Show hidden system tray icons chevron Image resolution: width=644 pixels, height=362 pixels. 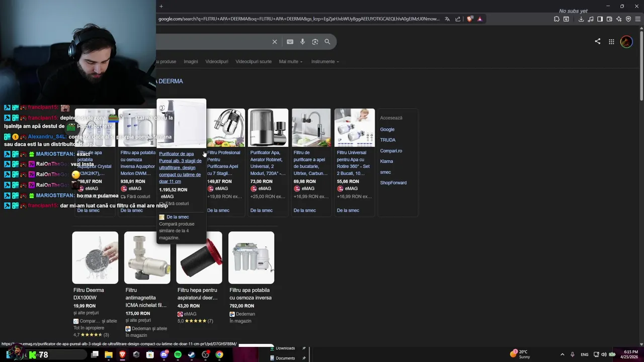[562, 354]
